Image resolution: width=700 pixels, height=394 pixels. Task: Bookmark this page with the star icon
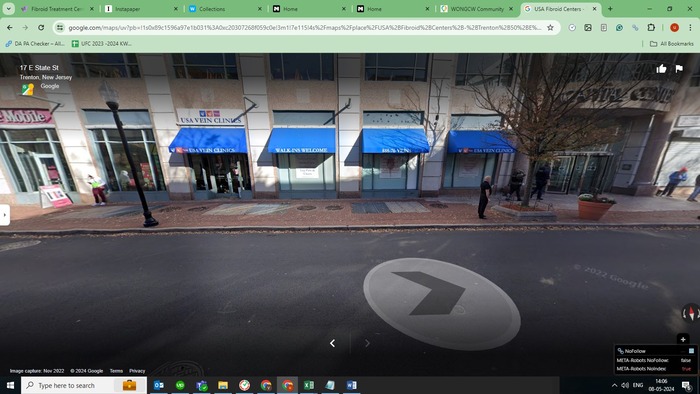coord(550,28)
